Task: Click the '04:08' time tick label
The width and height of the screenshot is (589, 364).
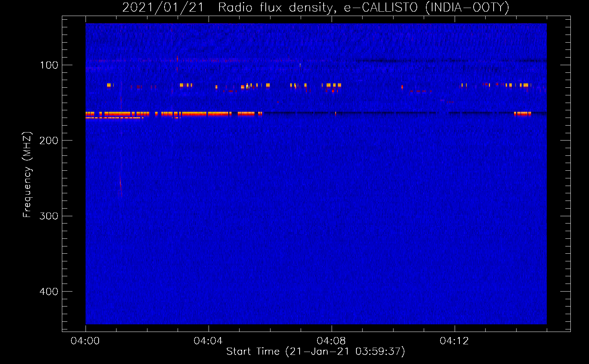Action: tap(331, 341)
